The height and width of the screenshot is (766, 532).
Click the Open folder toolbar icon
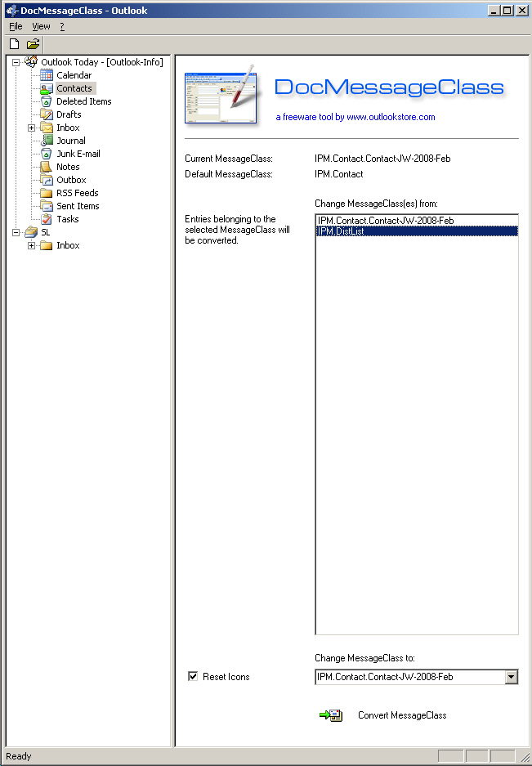pos(33,44)
